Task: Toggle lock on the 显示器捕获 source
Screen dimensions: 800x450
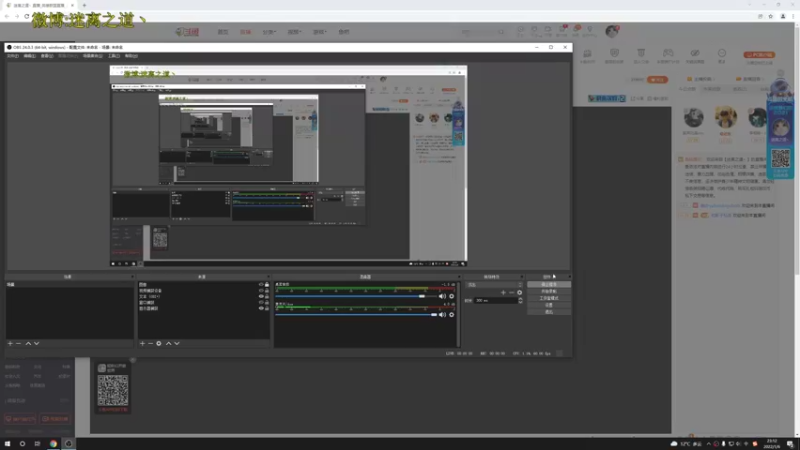Action: pos(267,308)
